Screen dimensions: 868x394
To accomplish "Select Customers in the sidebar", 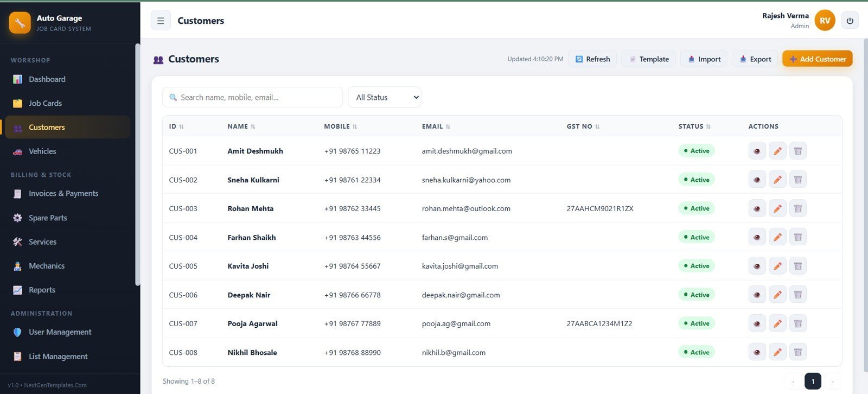I will click(67, 127).
